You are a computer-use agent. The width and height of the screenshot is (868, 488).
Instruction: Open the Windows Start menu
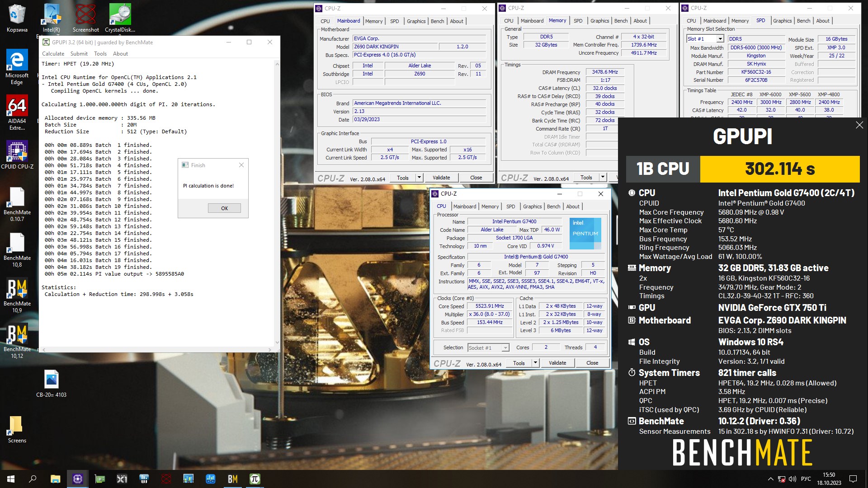(11, 479)
